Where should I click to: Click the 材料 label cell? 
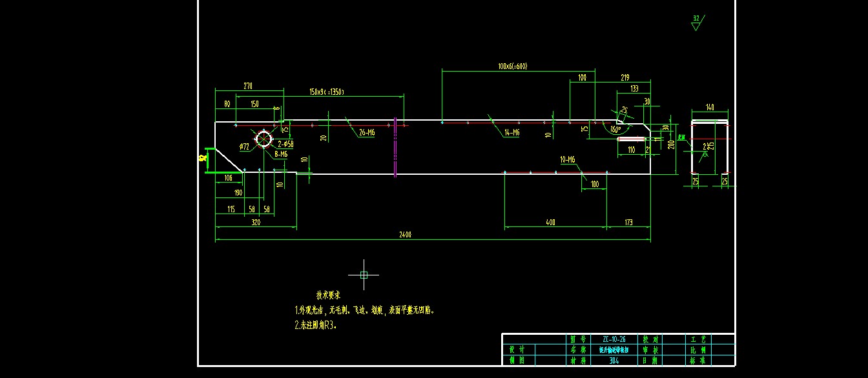(577, 361)
